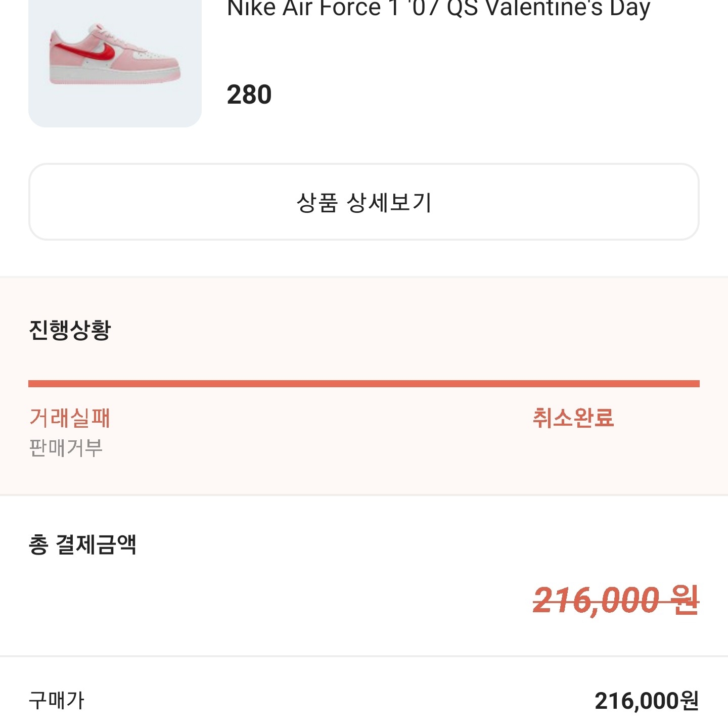
Task: Select the size 280 label
Action: tap(249, 95)
